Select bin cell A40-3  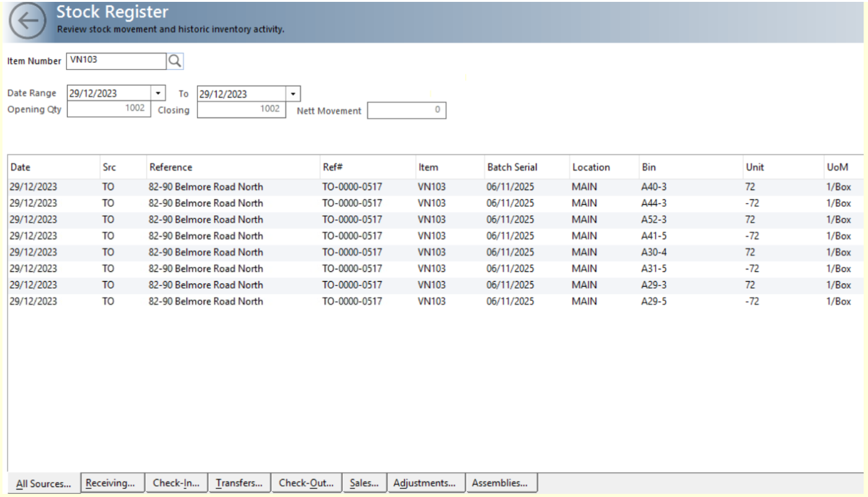pyautogui.click(x=653, y=187)
